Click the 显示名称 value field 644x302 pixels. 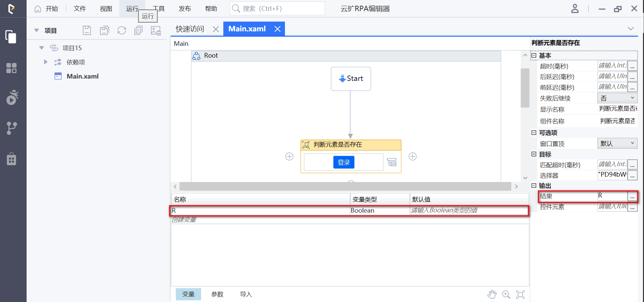(617, 109)
